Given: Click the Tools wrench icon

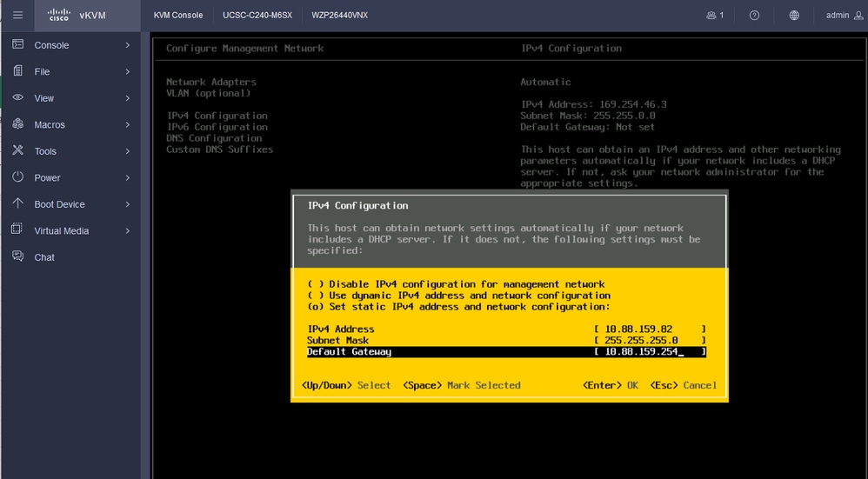Looking at the screenshot, I should (17, 150).
